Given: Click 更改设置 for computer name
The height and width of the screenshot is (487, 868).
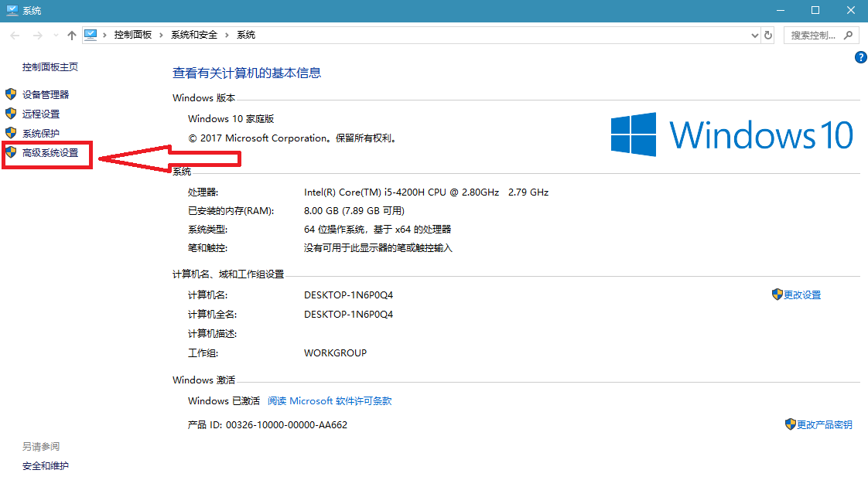Looking at the screenshot, I should pyautogui.click(x=802, y=295).
